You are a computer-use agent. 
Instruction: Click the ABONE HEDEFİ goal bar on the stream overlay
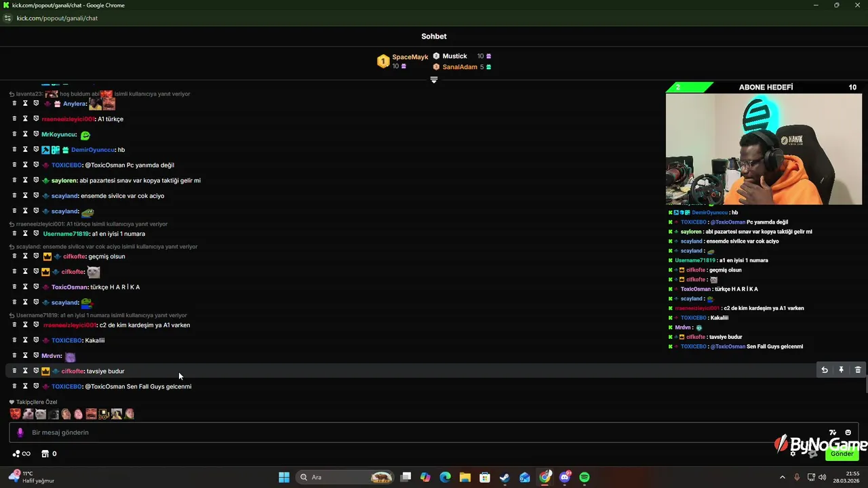(764, 87)
